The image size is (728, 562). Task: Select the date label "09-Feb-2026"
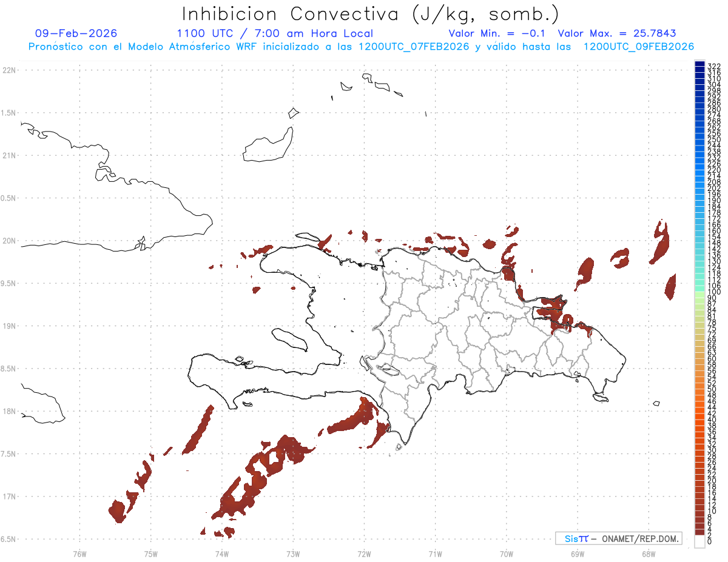point(76,33)
